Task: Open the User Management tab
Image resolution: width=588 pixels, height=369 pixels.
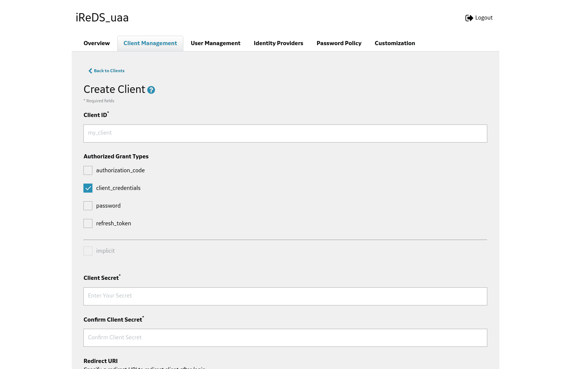Action: pos(215,43)
